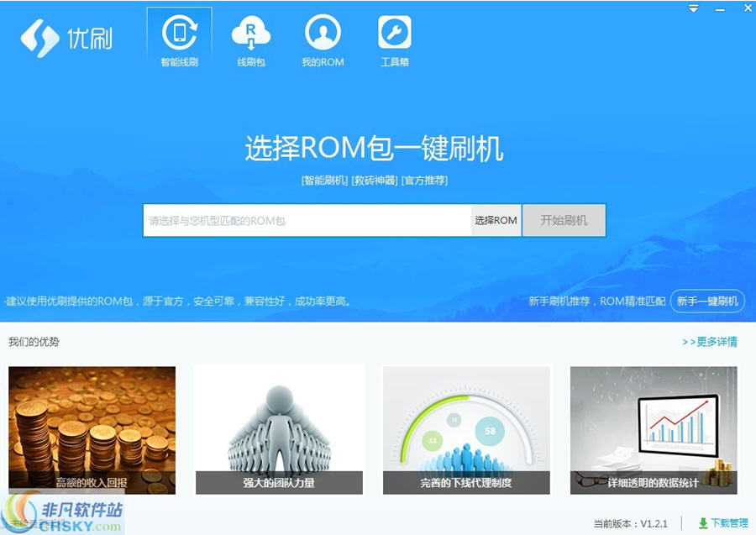Click the 优刷 logo
The image size is (756, 535).
[66, 39]
